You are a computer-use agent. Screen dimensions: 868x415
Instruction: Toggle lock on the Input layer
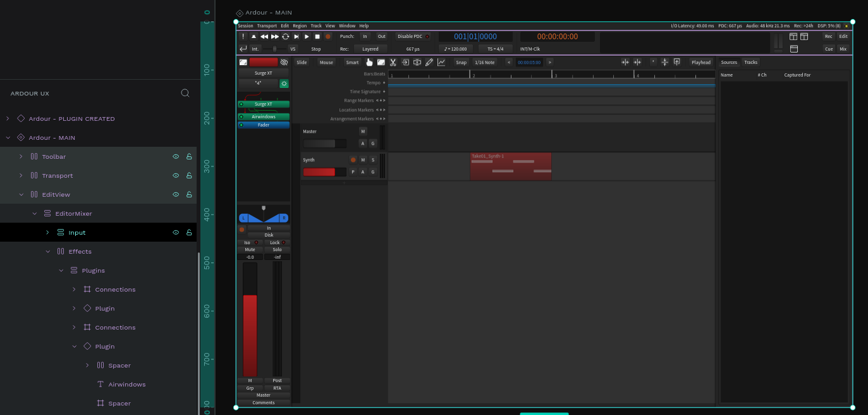click(189, 232)
